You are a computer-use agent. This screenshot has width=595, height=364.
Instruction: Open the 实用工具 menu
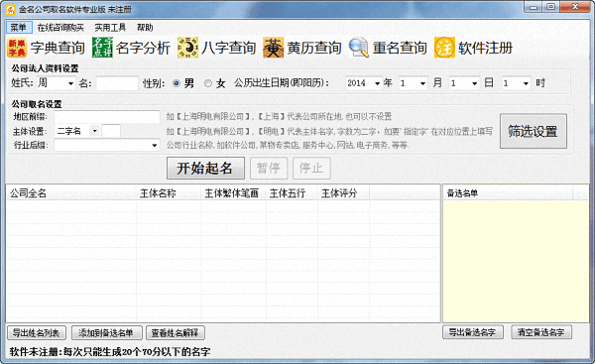tap(110, 28)
